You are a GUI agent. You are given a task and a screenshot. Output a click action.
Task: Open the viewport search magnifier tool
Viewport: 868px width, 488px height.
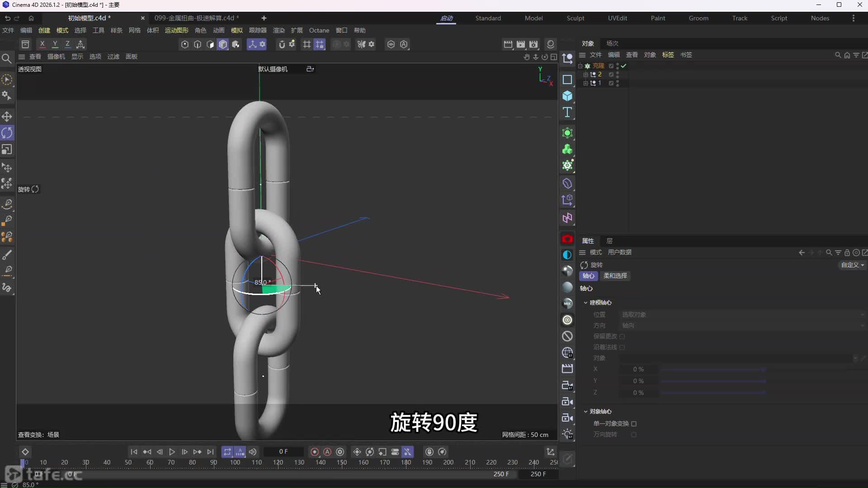click(7, 59)
